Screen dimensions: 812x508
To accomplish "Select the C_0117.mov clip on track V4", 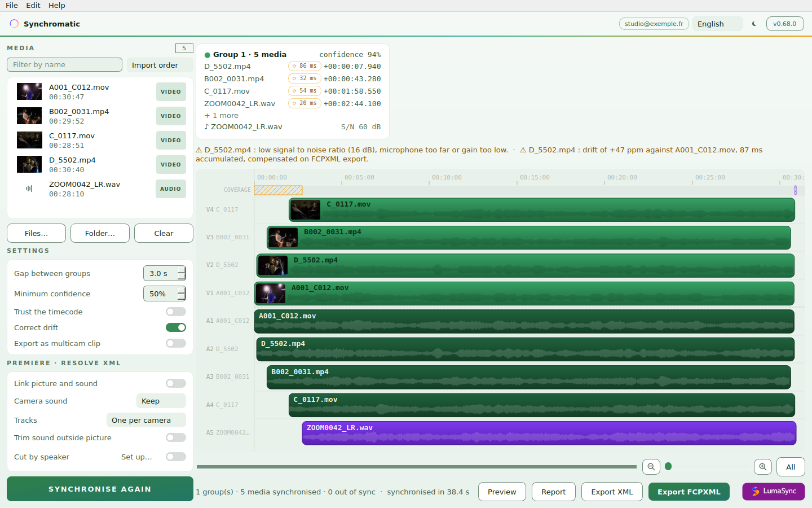I will point(541,210).
